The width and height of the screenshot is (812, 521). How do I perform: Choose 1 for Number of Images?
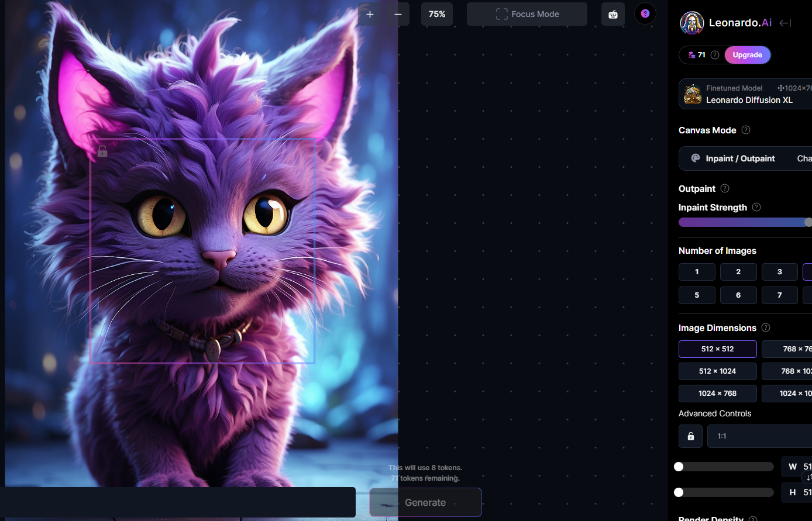click(x=697, y=272)
